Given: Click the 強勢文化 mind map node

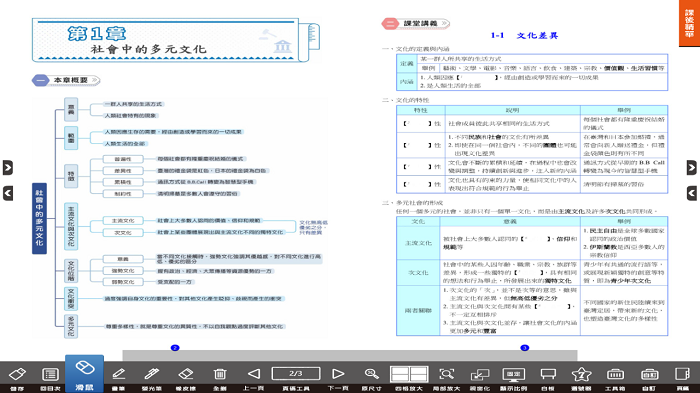Looking at the screenshot, I should [123, 271].
